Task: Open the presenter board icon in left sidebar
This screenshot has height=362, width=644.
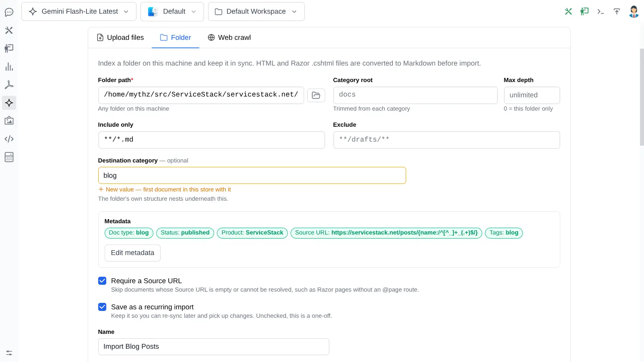Action: 9,48
